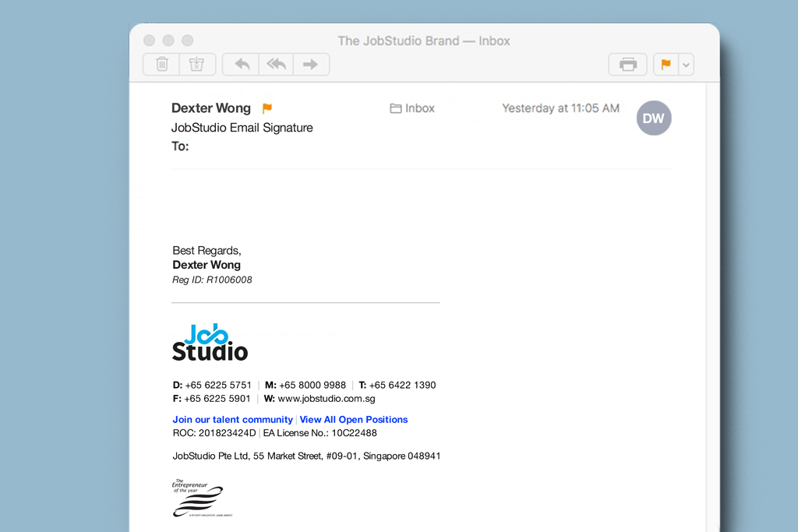The width and height of the screenshot is (798, 532).
Task: Click the Entrepreneur of the Year award logo
Action: [202, 498]
